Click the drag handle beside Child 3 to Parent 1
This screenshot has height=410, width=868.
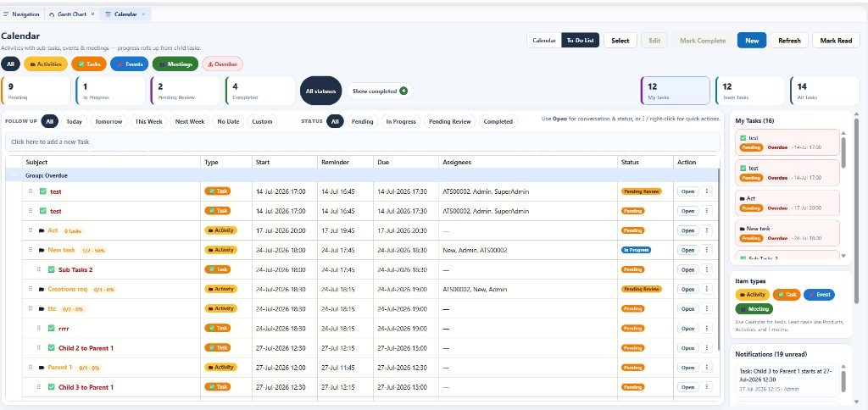click(x=39, y=387)
